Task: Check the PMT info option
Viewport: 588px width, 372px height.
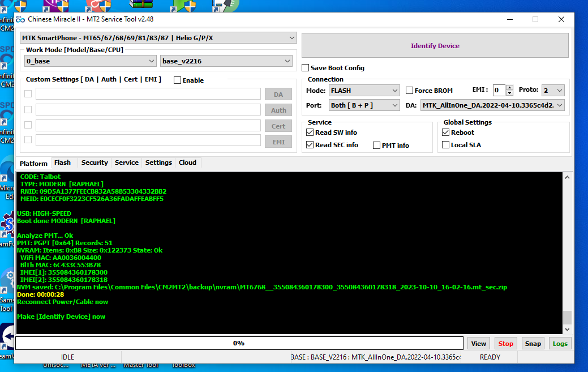Action: 377,146
